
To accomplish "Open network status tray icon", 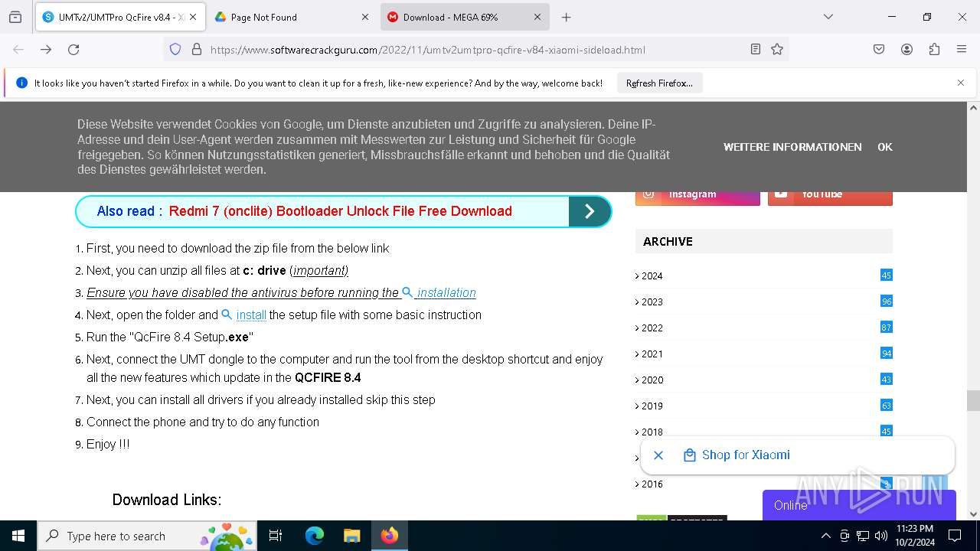I will click(x=863, y=536).
